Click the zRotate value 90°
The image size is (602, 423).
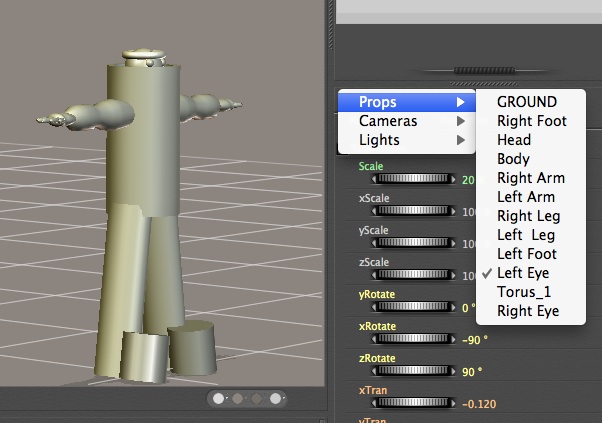tap(472, 371)
